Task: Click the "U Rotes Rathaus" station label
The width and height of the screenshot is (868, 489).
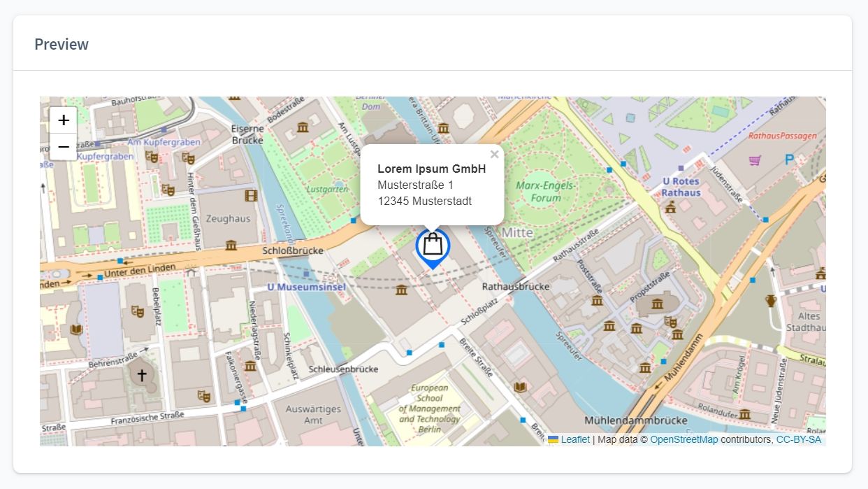Action: click(x=681, y=187)
